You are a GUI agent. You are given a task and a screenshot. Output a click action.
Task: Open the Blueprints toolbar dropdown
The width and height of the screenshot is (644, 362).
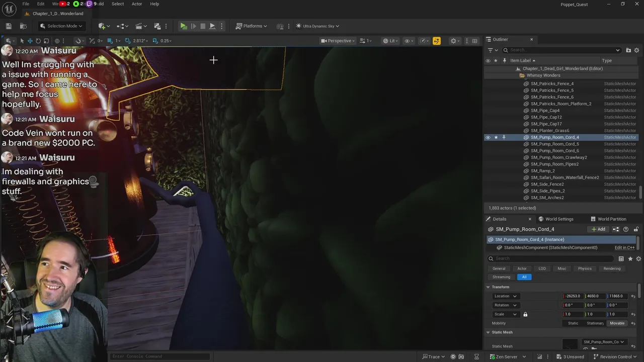coord(123,26)
